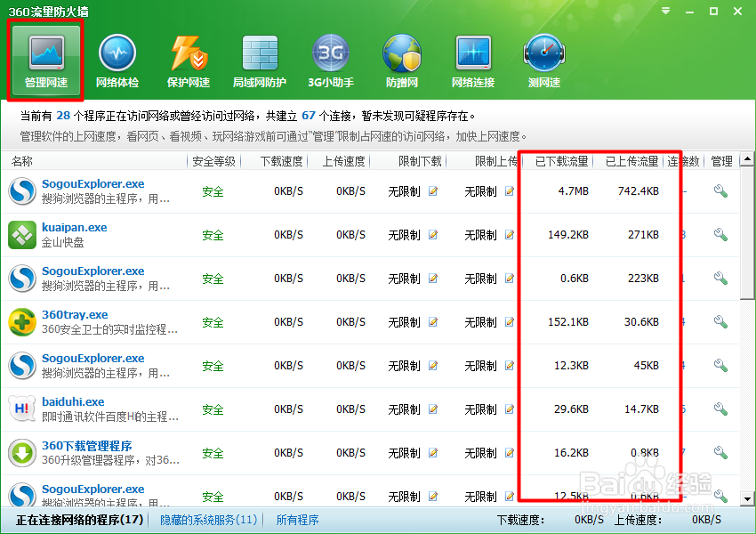Image resolution: width=756 pixels, height=534 pixels.
Task: Select the 742.4KB uploaded traffic value
Action: 639,191
